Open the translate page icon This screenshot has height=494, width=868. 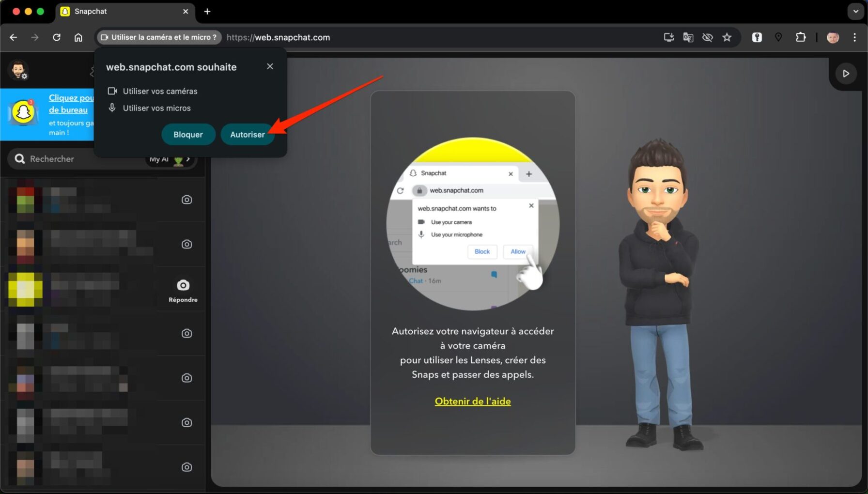(x=688, y=37)
